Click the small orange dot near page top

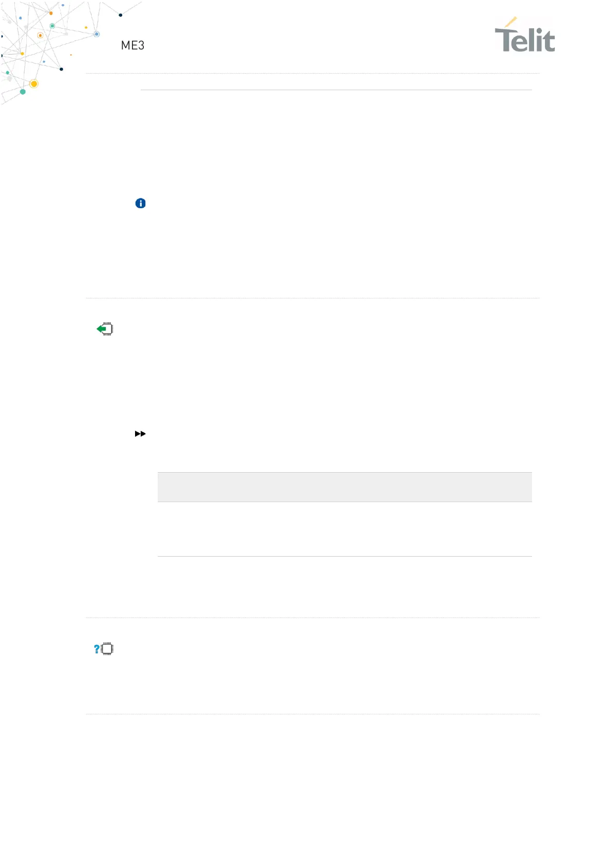pos(51,13)
